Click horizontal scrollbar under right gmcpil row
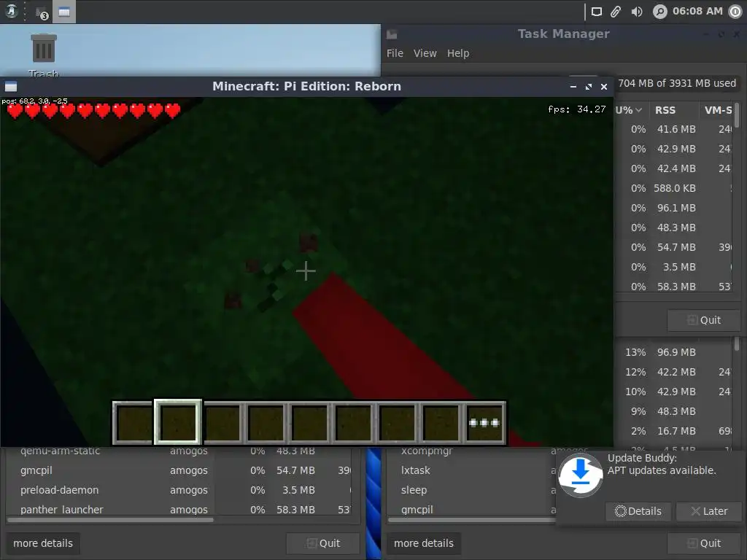 (472, 520)
